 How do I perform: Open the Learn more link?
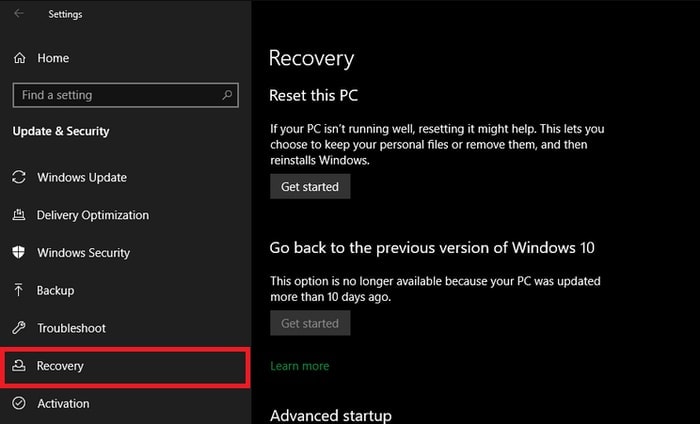pyautogui.click(x=300, y=366)
